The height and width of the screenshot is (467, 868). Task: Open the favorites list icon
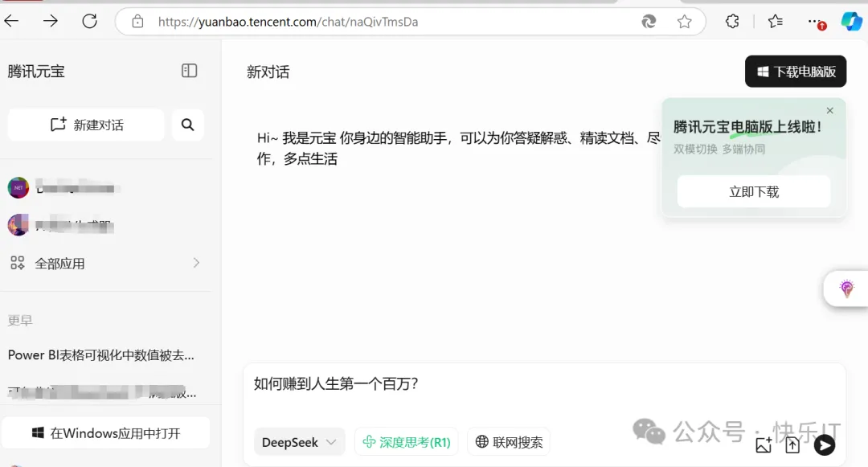tap(775, 22)
